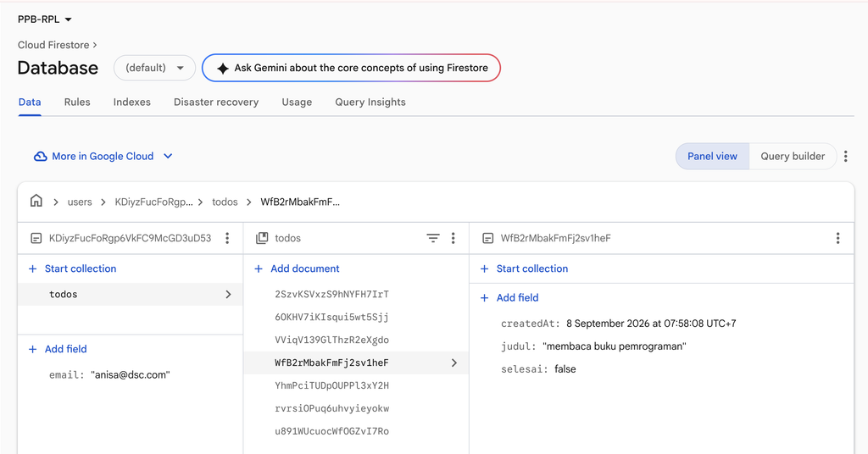The height and width of the screenshot is (454, 868).
Task: Open the (default) database dropdown
Action: [154, 68]
